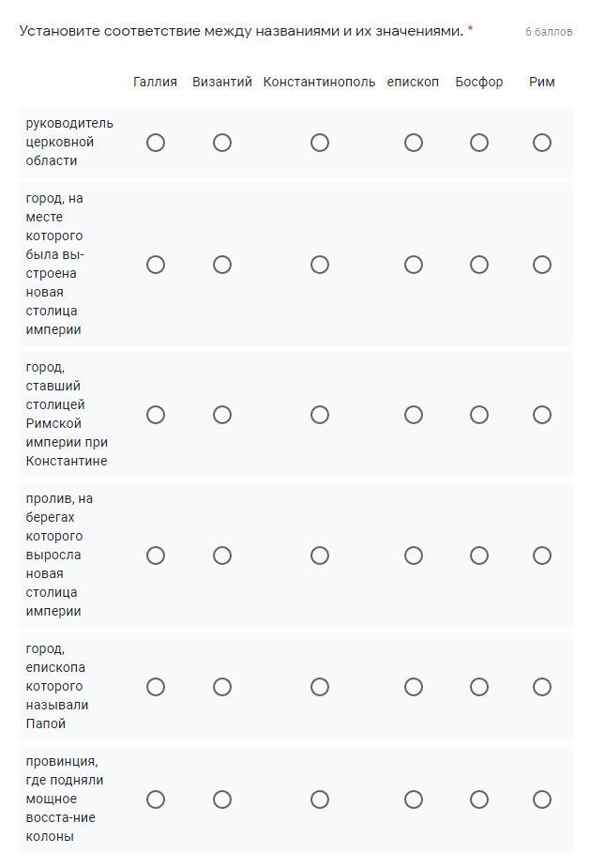Click the Константинополь column header
This screenshot has width=590, height=868.
click(319, 82)
